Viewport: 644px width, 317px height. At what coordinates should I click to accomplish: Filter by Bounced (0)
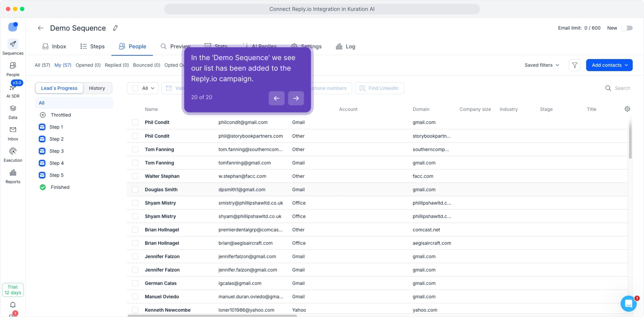click(x=146, y=65)
